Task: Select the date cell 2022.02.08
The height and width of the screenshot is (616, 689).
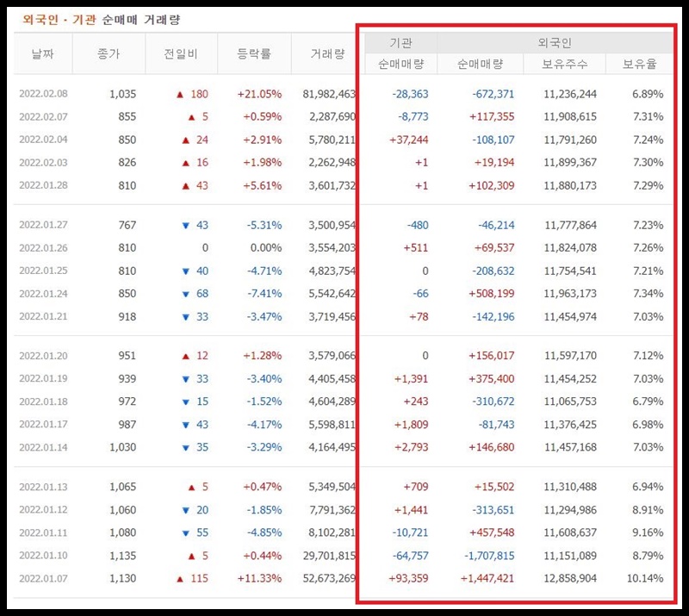Action: tap(44, 94)
